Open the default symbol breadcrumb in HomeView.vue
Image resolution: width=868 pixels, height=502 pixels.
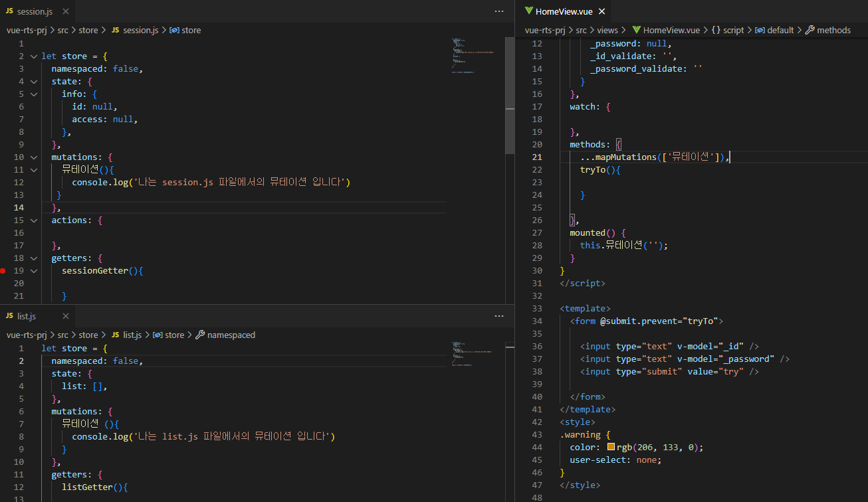[x=775, y=30]
